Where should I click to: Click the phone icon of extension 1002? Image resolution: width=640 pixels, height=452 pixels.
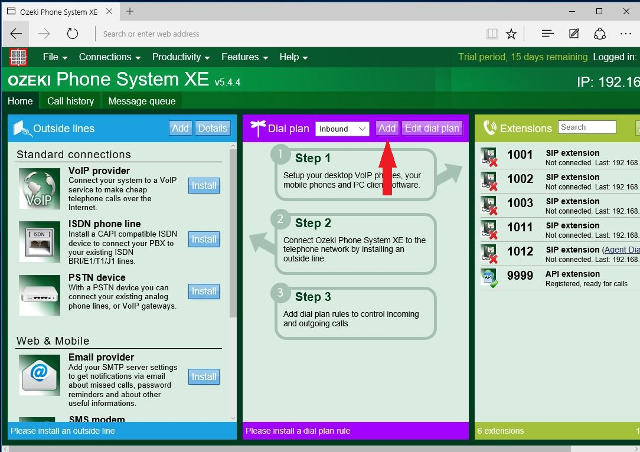pyautogui.click(x=489, y=181)
